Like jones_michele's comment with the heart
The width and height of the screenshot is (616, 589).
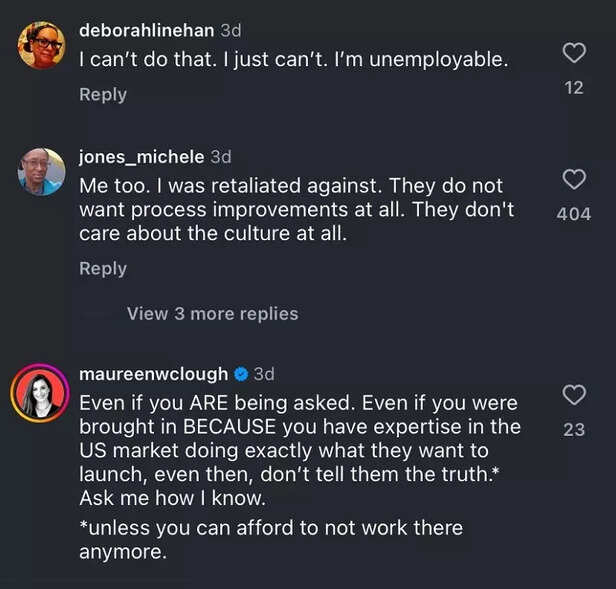pos(574,180)
